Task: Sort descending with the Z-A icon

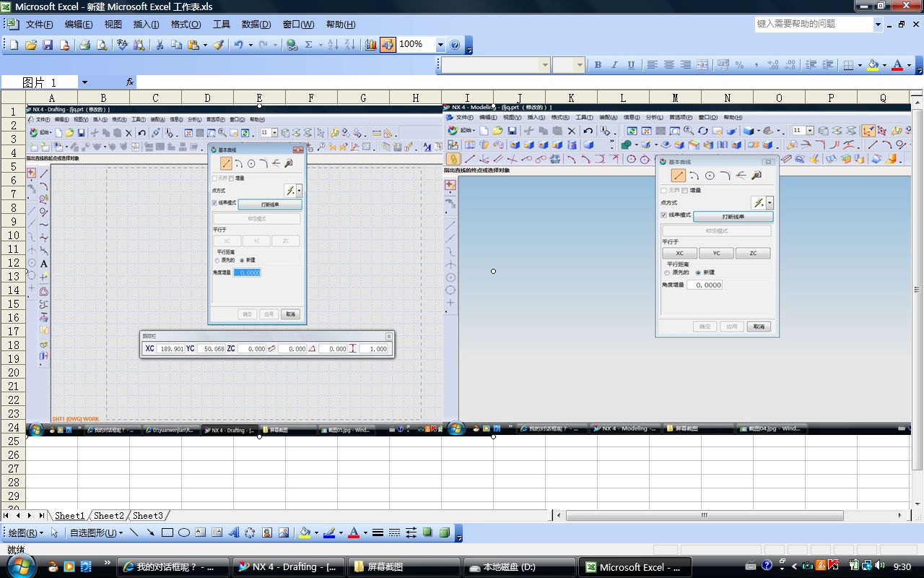Action: [x=349, y=45]
